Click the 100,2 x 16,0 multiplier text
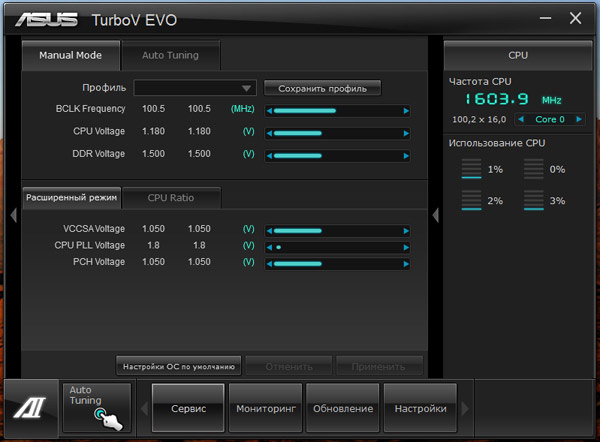Viewport: 600px width, 442px height. point(479,120)
